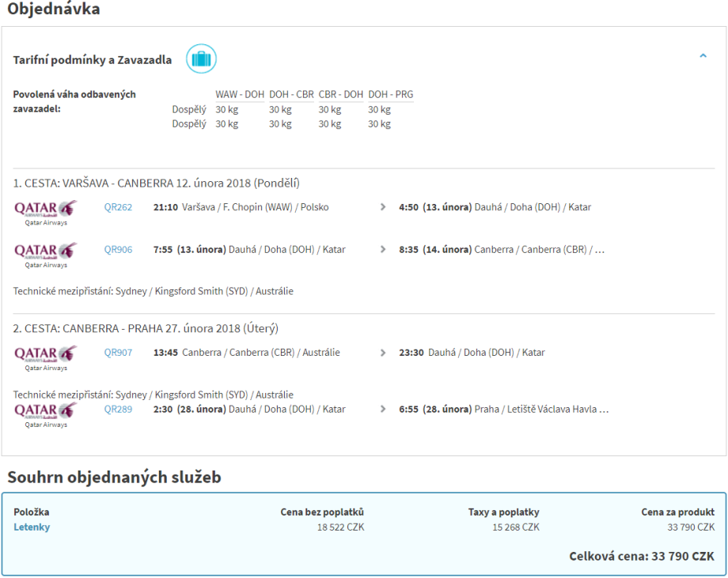Screen dimensions: 728x578
Task: Open flight QR907 details link
Action: pyautogui.click(x=118, y=353)
